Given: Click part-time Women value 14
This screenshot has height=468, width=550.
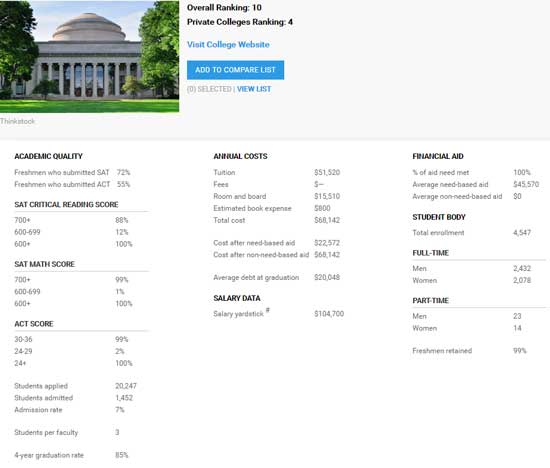Looking at the screenshot, I should pos(517,328).
